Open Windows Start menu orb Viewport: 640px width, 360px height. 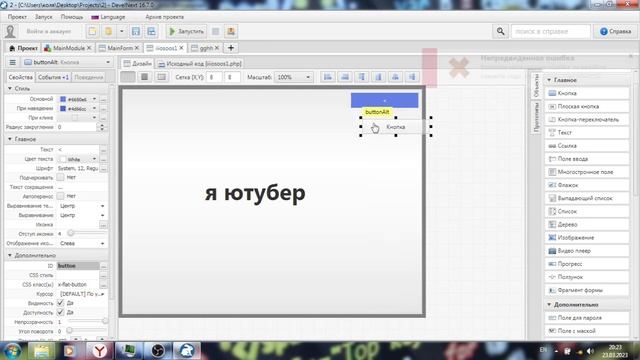coord(12,351)
